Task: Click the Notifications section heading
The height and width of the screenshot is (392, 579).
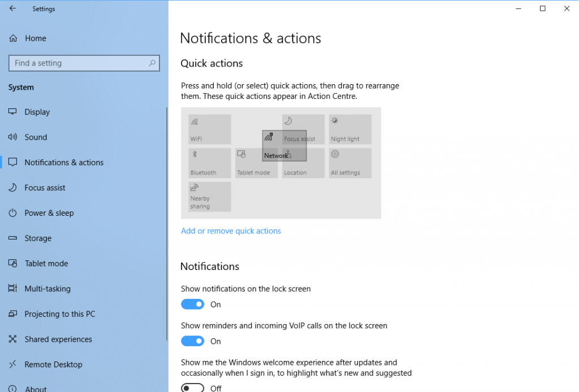Action: (x=210, y=266)
